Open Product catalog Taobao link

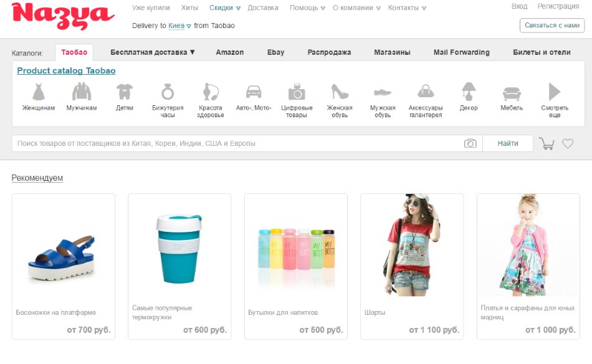pyautogui.click(x=66, y=70)
